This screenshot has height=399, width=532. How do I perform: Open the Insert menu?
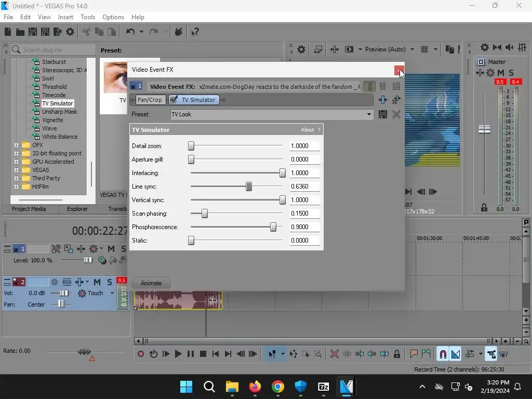pyautogui.click(x=65, y=17)
